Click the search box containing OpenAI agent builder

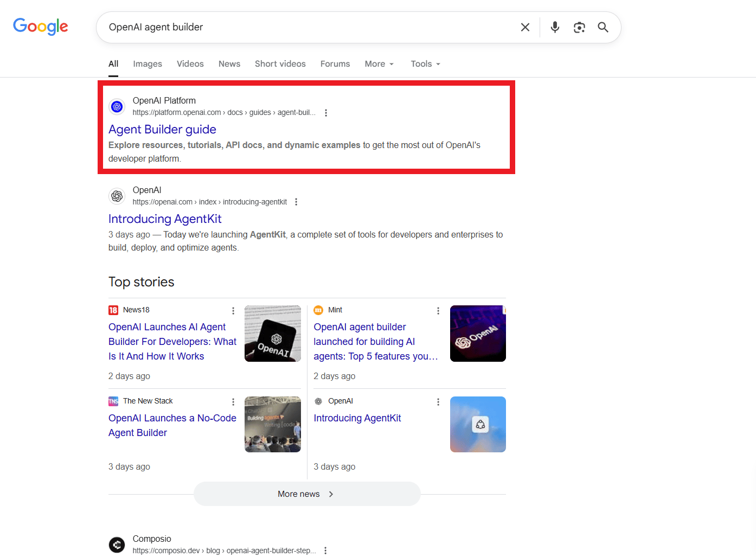click(308, 27)
